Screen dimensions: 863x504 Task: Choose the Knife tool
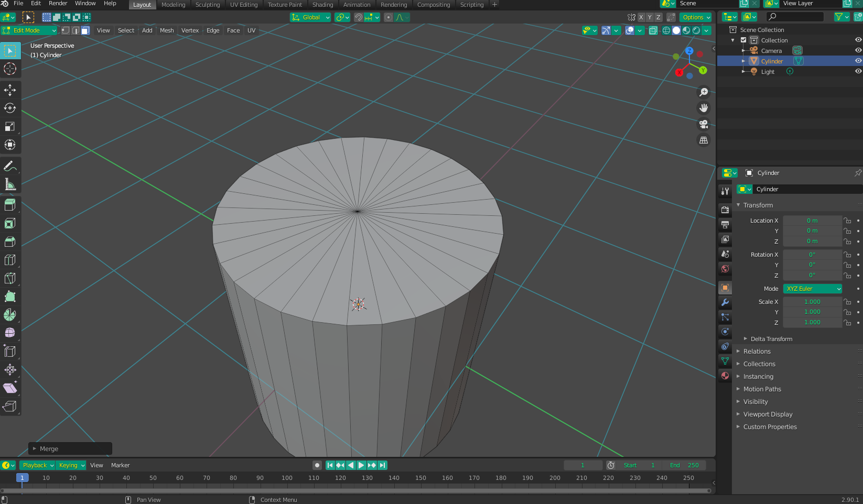coord(10,278)
